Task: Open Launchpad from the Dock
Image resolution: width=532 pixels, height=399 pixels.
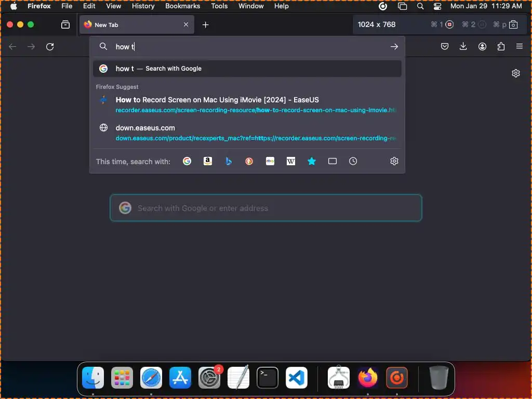Action: coord(122,378)
